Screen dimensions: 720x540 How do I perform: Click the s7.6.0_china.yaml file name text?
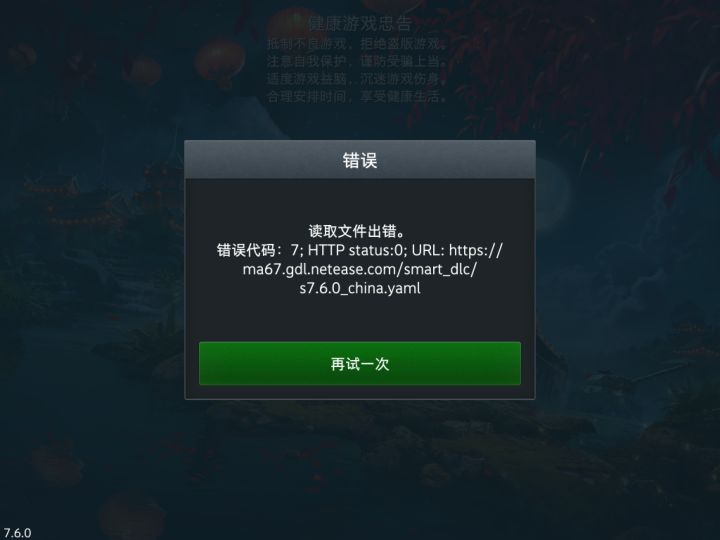point(360,288)
